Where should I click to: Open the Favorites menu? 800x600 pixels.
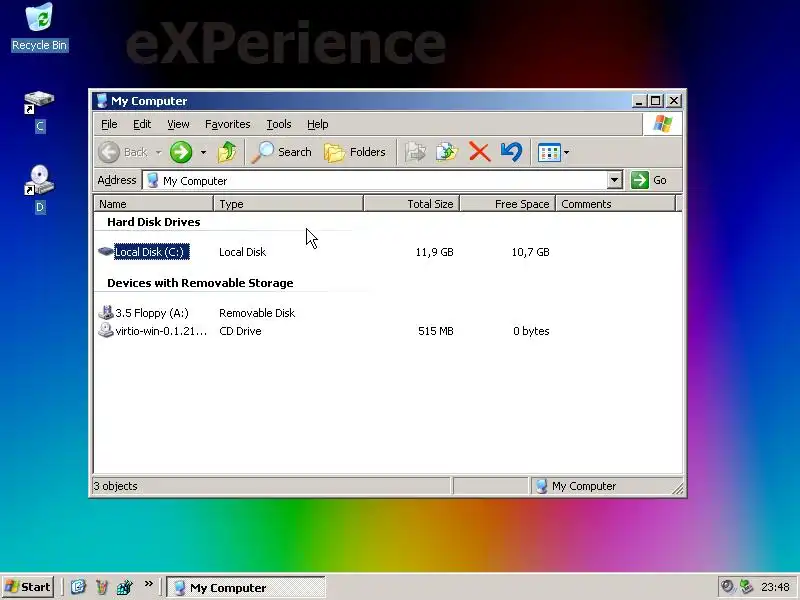click(x=228, y=124)
